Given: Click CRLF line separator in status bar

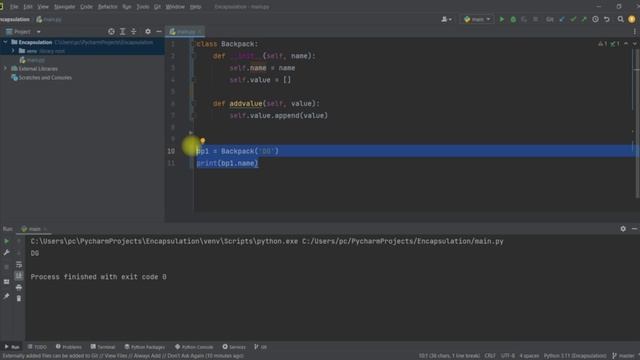Looking at the screenshot, I should [490, 356].
